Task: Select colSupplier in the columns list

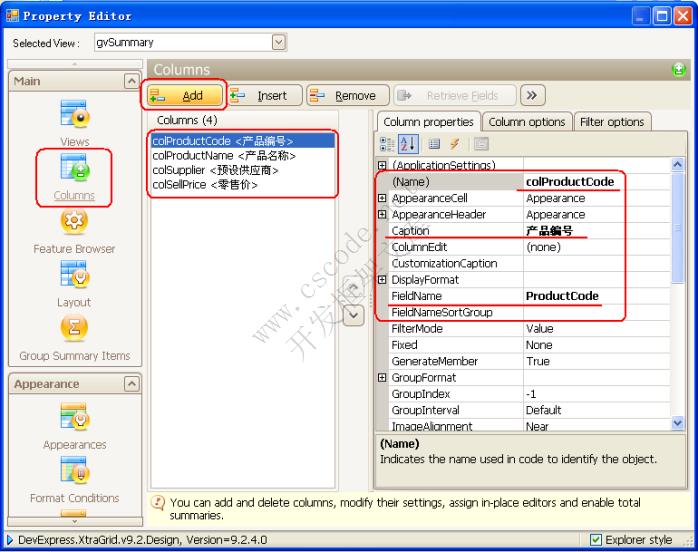Action: pos(215,170)
